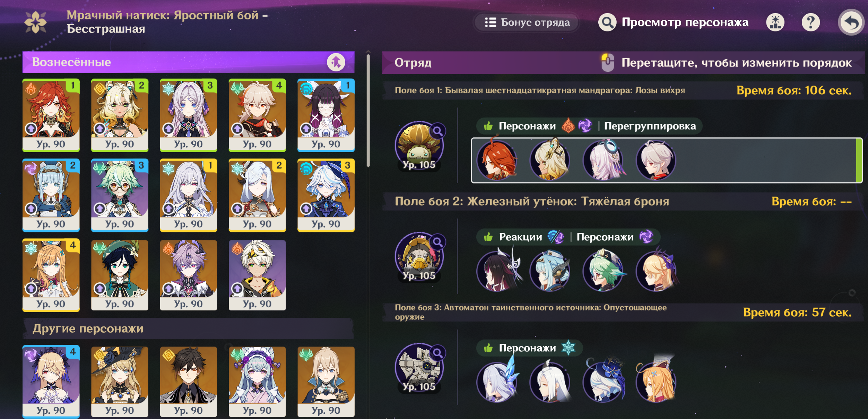Viewport: 868px width, 419px height.
Task: Click magnifier on mandrake boss portrait
Action: point(438,131)
